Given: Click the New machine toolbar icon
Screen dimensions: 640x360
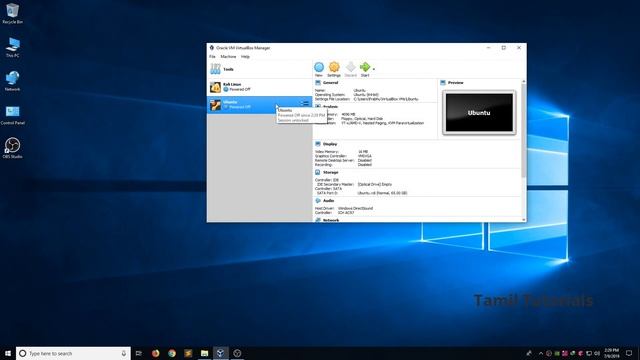Looking at the screenshot, I should pyautogui.click(x=319, y=67).
